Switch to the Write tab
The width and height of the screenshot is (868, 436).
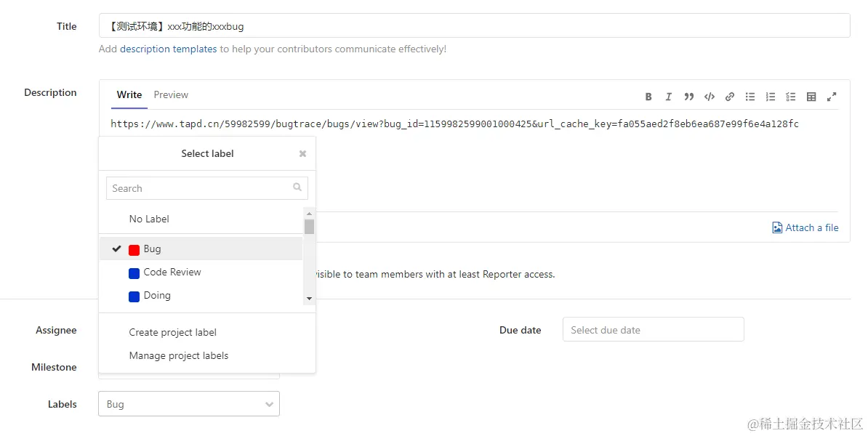click(129, 94)
